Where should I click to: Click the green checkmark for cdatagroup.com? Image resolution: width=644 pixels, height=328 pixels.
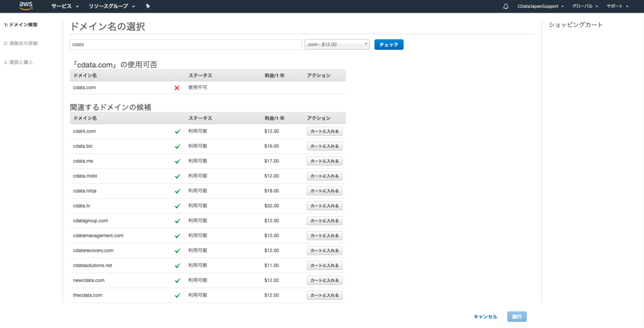(x=177, y=221)
